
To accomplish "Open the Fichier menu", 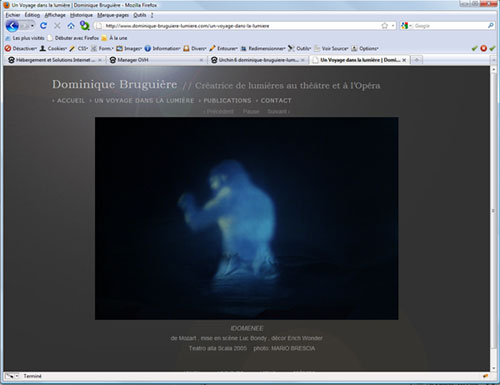I will (x=13, y=15).
